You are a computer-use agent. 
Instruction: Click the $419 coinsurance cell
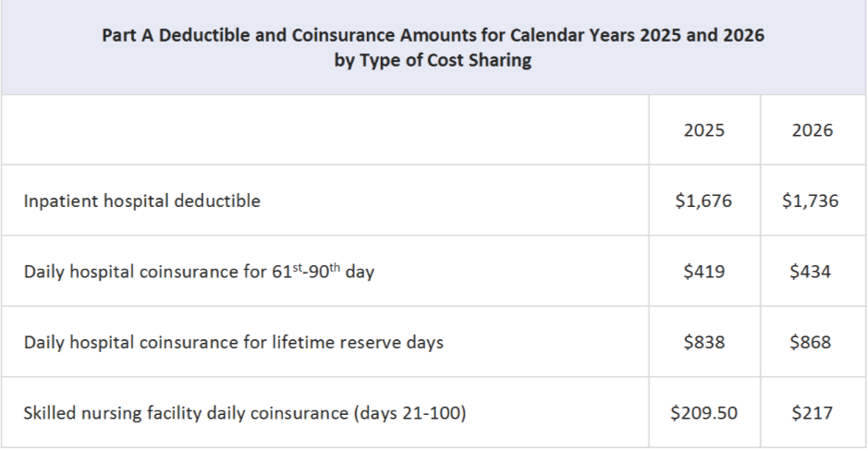(x=704, y=272)
